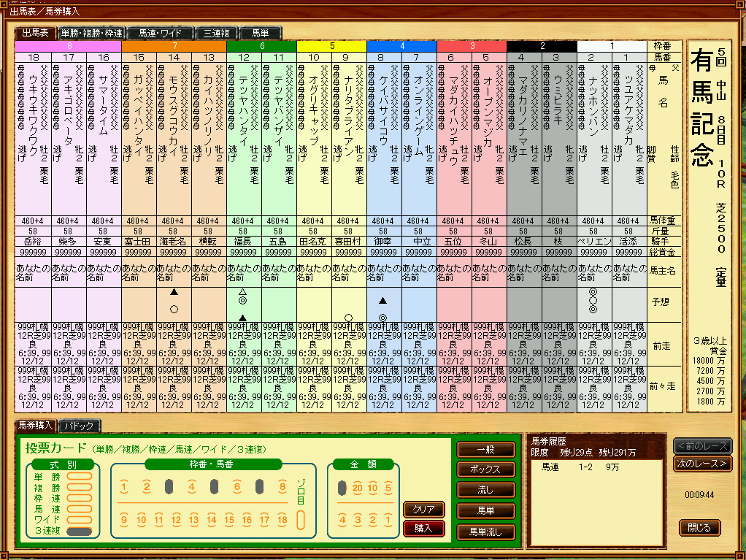
Task: Go to next race with 次のレース＞
Action: 701,464
